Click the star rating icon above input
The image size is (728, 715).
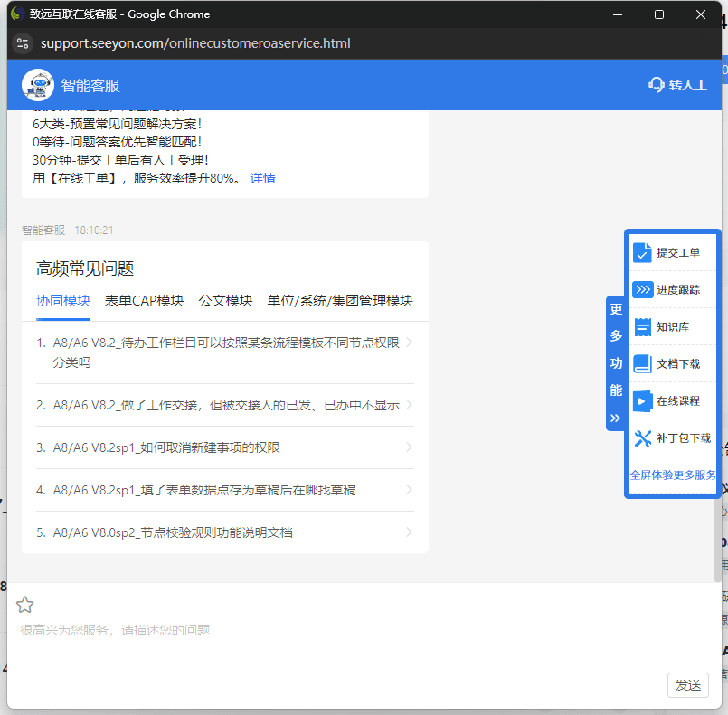coord(24,605)
